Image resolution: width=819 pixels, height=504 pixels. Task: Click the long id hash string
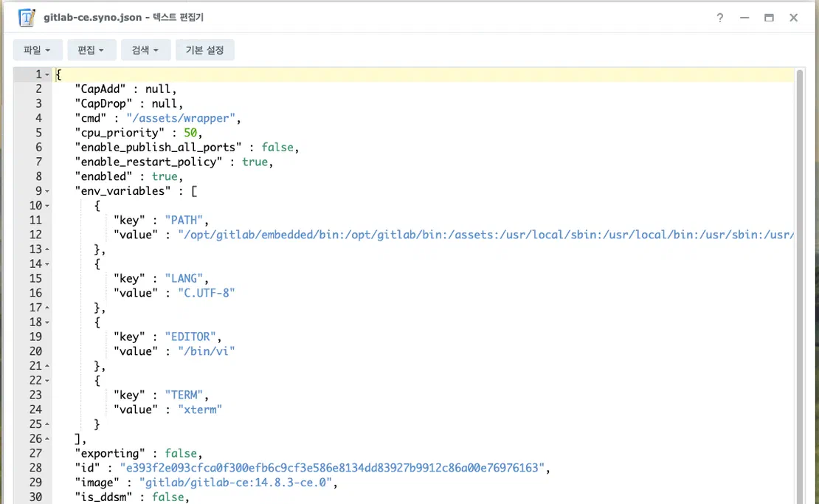coord(332,468)
